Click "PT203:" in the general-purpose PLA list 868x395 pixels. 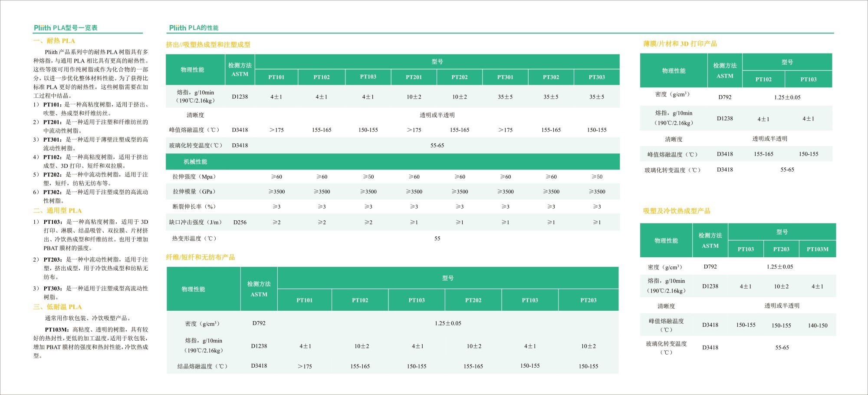tap(53, 259)
